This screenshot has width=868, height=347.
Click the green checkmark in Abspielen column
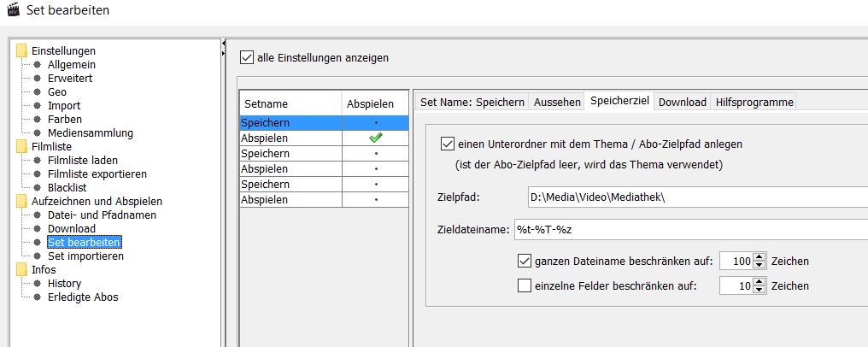(376, 138)
